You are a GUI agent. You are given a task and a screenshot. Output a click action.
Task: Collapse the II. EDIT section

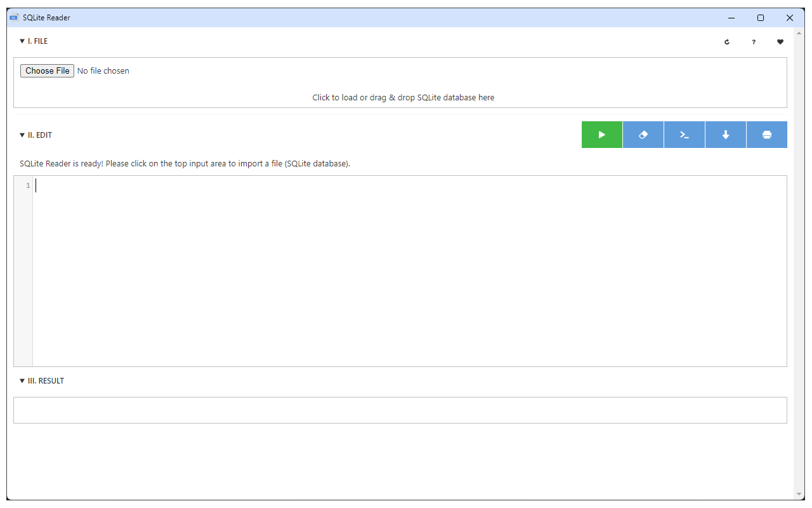pos(36,135)
